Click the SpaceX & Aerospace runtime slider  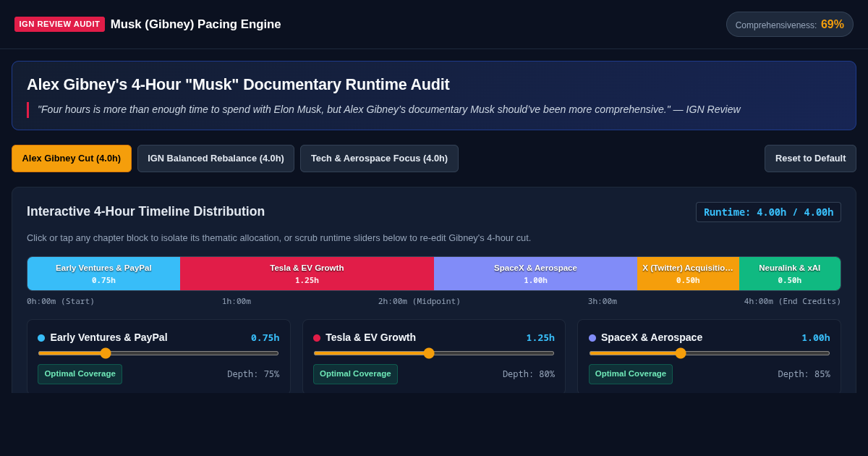click(710, 353)
